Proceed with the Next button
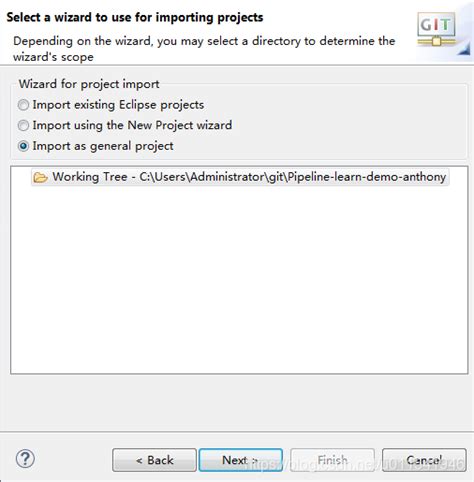The height and width of the screenshot is (482, 474). click(x=241, y=460)
